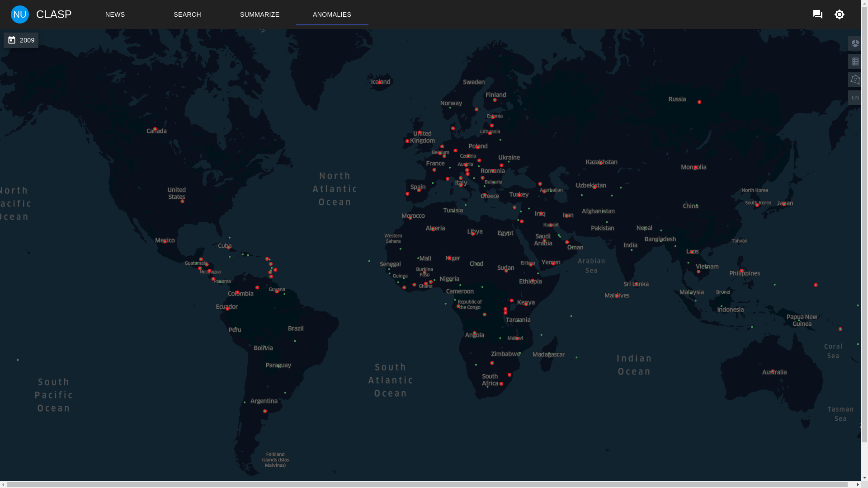The width and height of the screenshot is (868, 488).
Task: Open the SUMMARIZE tab
Action: click(x=259, y=14)
